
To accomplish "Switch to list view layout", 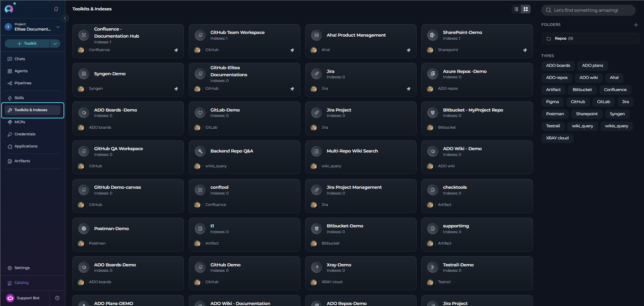I will click(516, 9).
